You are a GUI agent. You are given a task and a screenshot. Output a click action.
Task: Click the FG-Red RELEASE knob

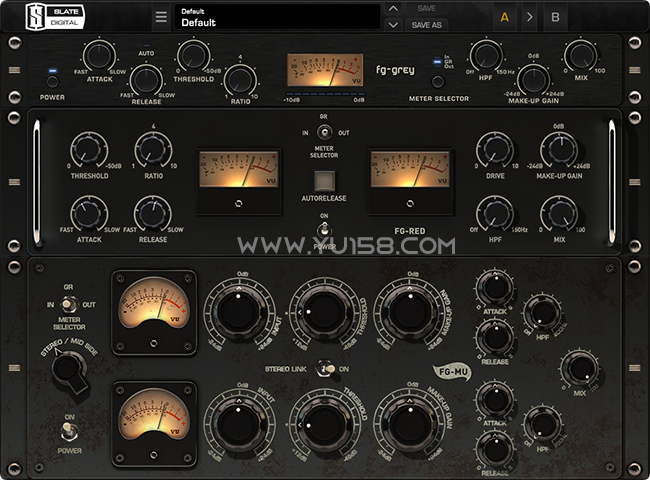coord(153,214)
